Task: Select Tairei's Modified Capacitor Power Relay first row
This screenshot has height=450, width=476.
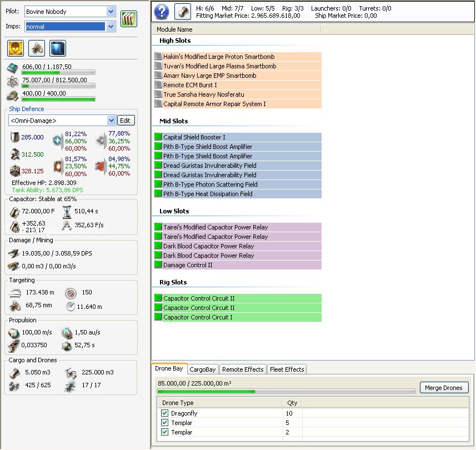Action: [238, 227]
